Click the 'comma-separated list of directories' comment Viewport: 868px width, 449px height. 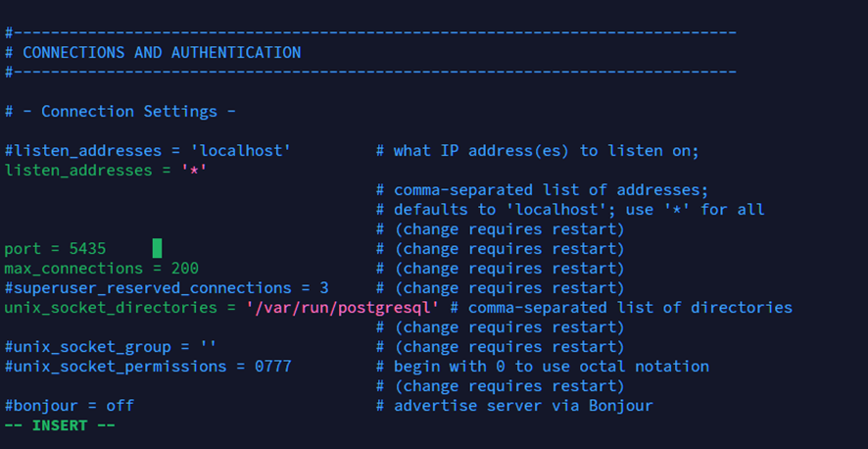(621, 308)
